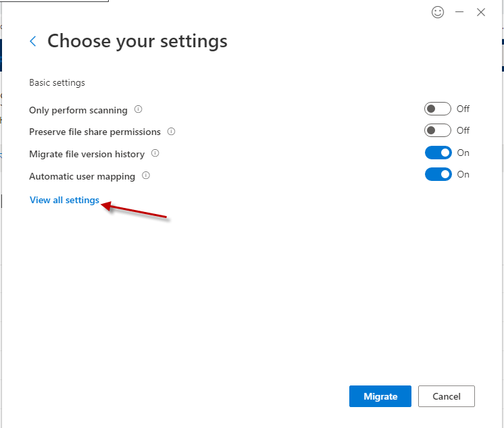This screenshot has width=504, height=428.
Task: Go back using the left chevron arrow
Action: (x=33, y=42)
